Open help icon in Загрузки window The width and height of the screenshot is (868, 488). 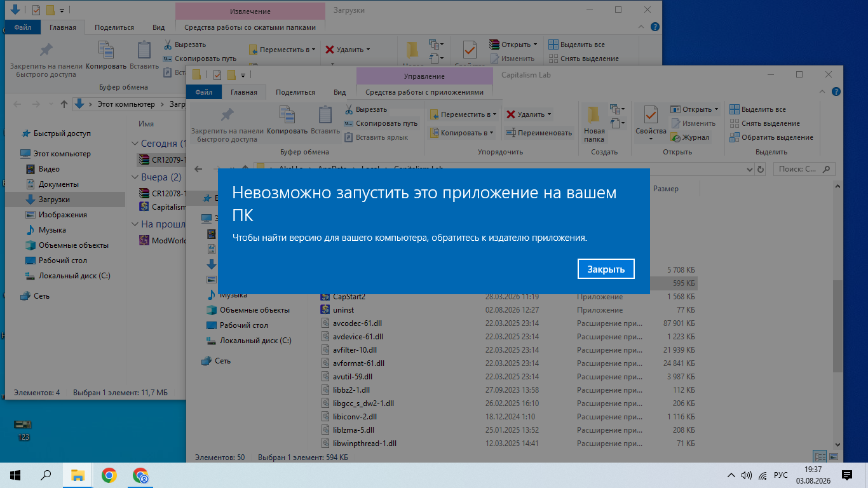coord(655,27)
